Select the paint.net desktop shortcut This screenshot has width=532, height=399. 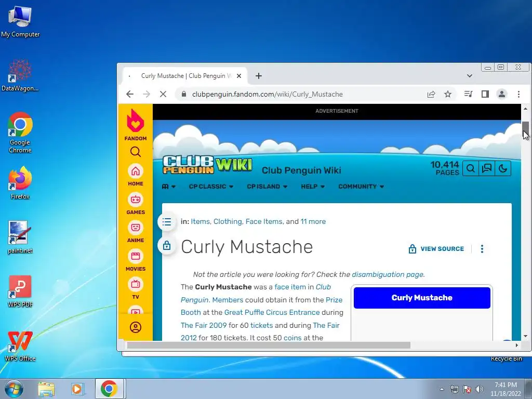(20, 237)
